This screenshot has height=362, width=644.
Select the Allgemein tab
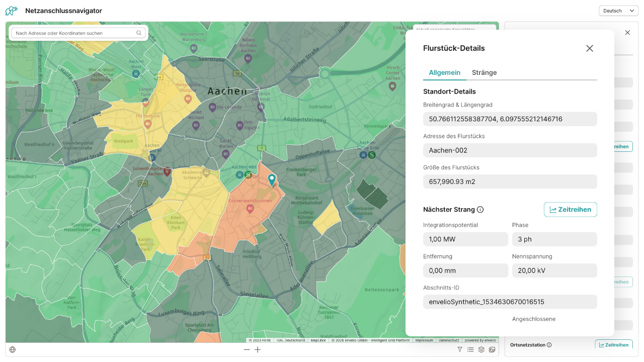click(444, 72)
